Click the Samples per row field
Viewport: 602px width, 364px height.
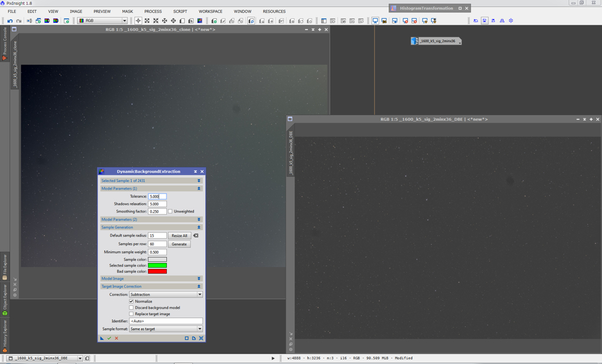tap(158, 244)
